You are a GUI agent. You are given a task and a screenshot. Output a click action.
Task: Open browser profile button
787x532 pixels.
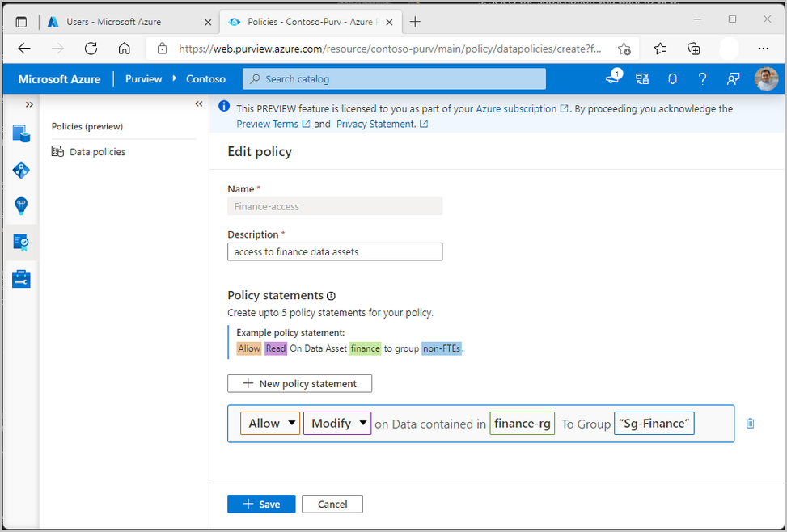click(730, 49)
